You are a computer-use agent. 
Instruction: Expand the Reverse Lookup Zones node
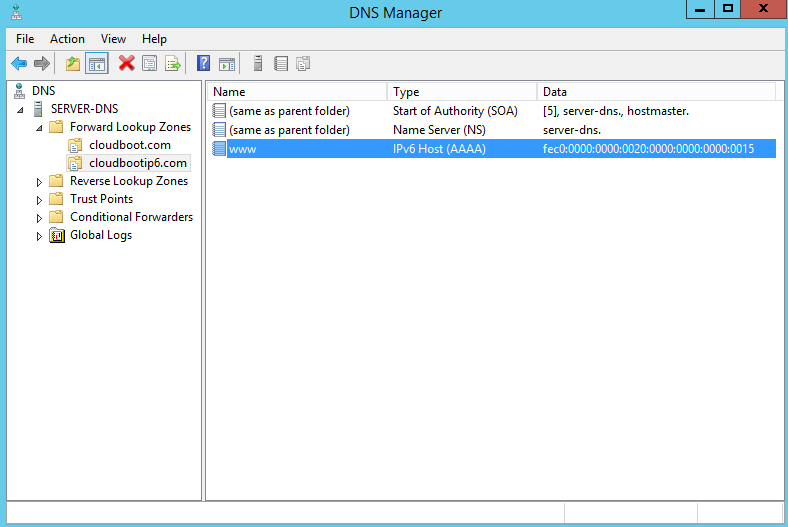pyautogui.click(x=40, y=182)
